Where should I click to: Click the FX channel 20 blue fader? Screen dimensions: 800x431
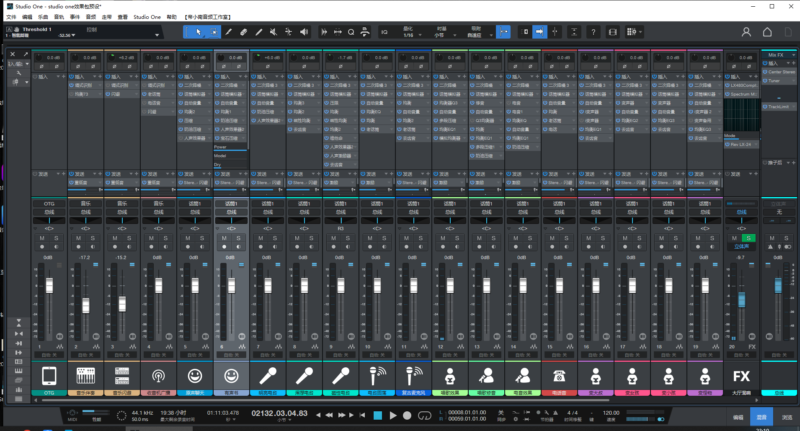click(x=741, y=299)
